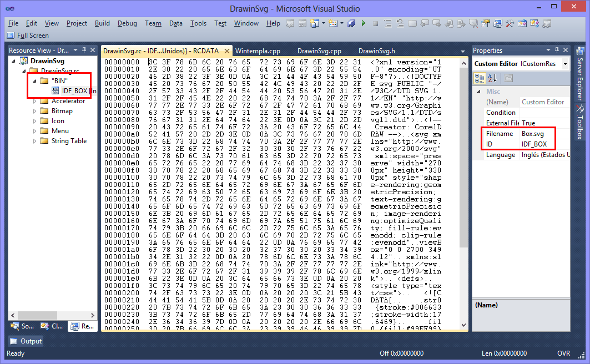Switch to the Cl... Class View bottom tab
The height and width of the screenshot is (364, 590).
pos(52,326)
